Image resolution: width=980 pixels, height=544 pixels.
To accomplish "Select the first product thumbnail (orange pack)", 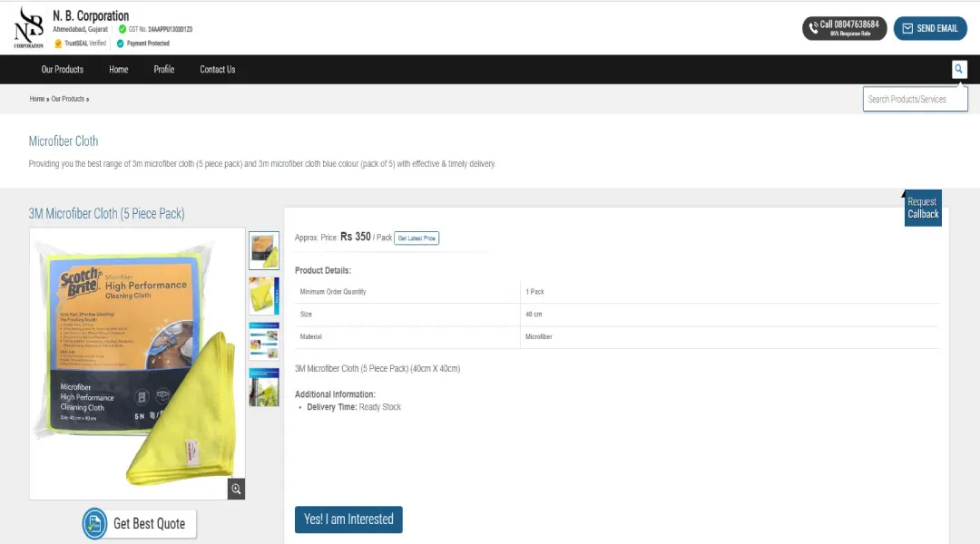I will coord(264,250).
